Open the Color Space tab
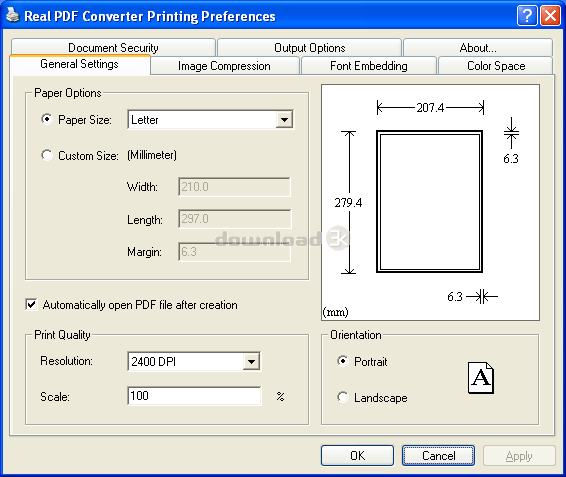This screenshot has height=477, width=566. 496,66
